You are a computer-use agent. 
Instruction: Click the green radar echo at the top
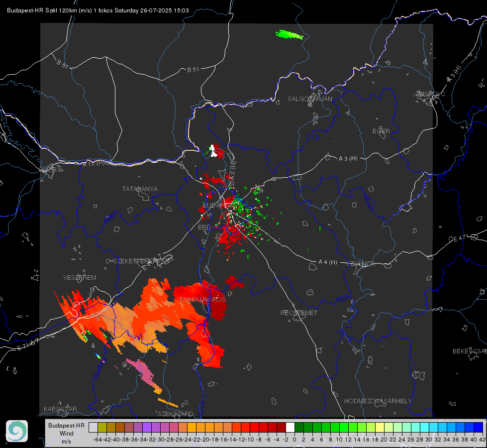[289, 34]
